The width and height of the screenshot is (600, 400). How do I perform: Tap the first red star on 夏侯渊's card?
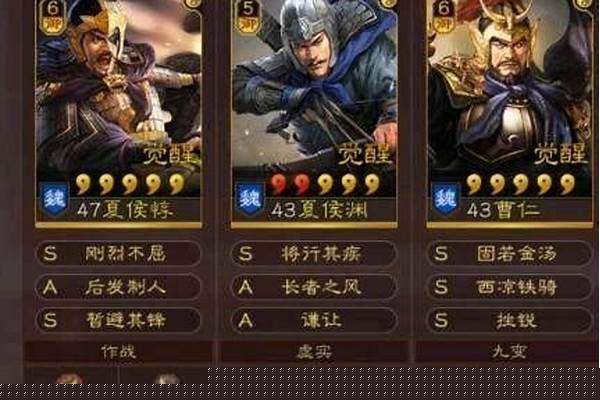point(279,184)
